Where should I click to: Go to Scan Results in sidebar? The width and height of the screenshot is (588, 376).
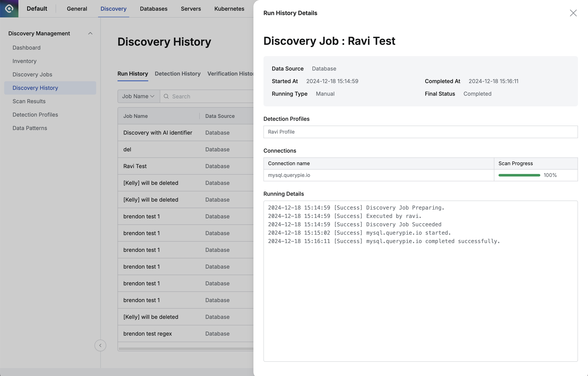point(29,101)
